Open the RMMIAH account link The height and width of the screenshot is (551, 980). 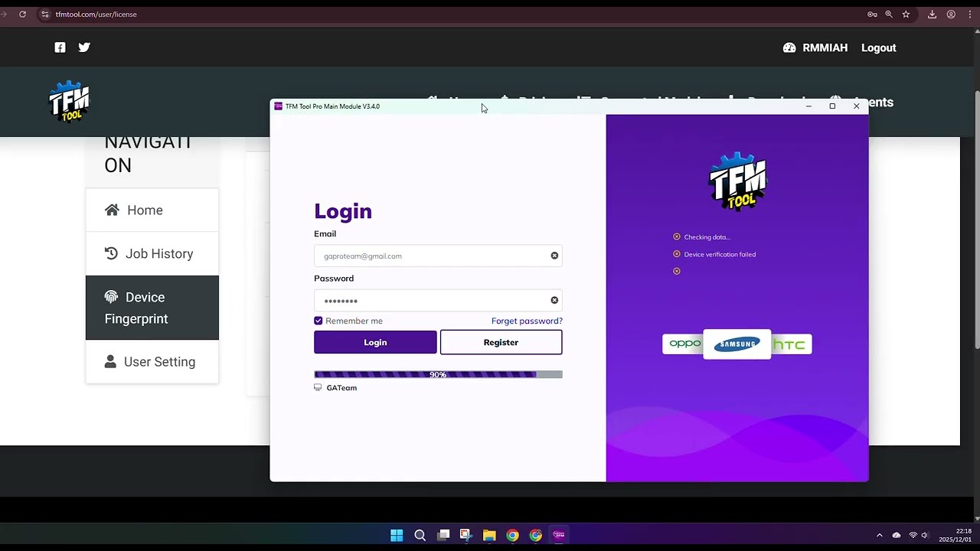tap(825, 47)
